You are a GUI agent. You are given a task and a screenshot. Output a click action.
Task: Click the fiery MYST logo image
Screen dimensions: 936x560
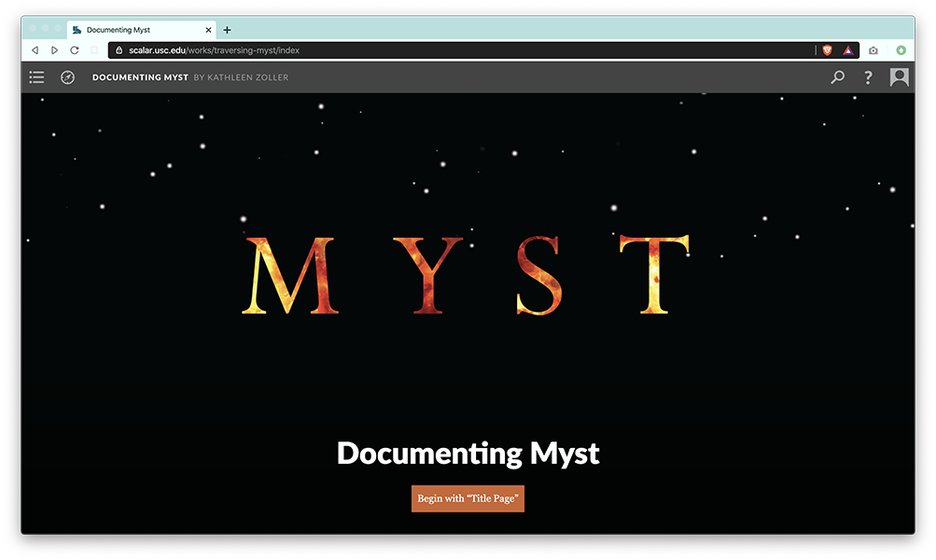coord(467,274)
